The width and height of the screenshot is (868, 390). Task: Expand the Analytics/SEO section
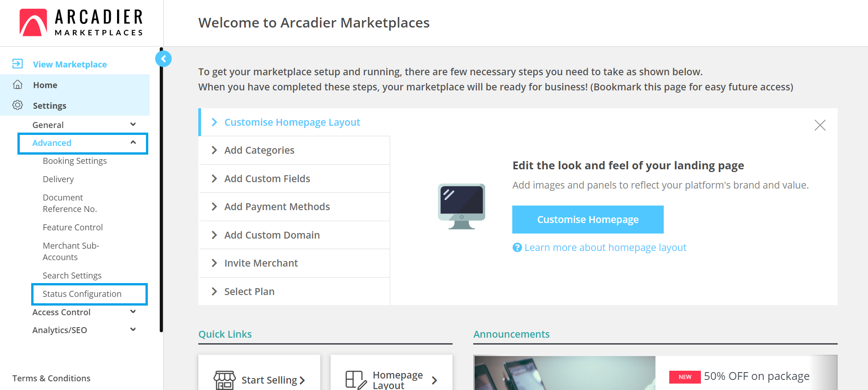[x=133, y=329]
